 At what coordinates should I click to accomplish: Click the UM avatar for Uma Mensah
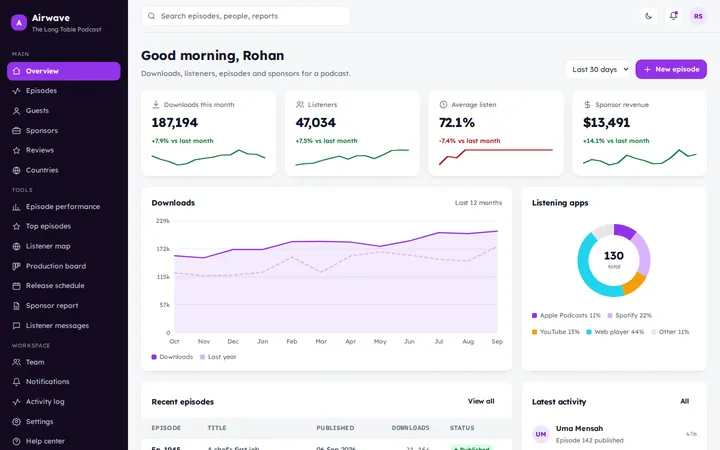[x=540, y=434]
